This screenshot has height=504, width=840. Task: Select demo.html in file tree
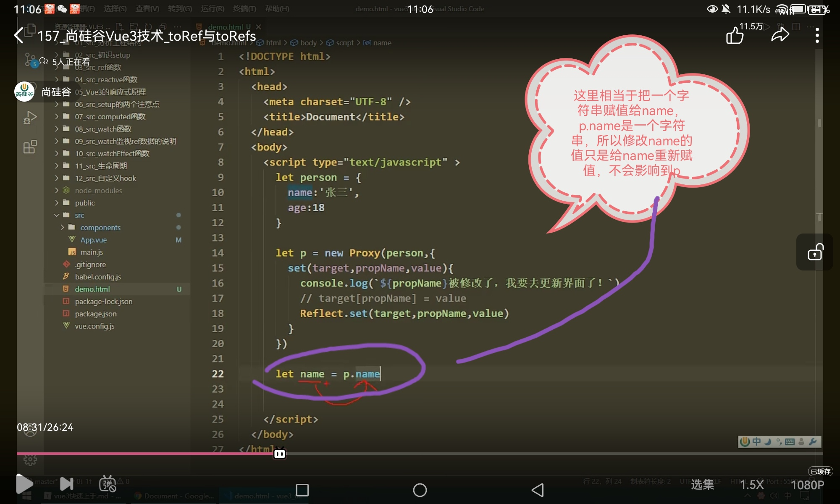(92, 289)
